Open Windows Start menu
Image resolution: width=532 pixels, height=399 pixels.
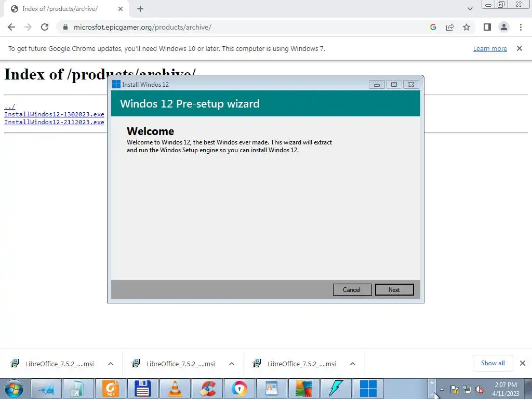14,389
